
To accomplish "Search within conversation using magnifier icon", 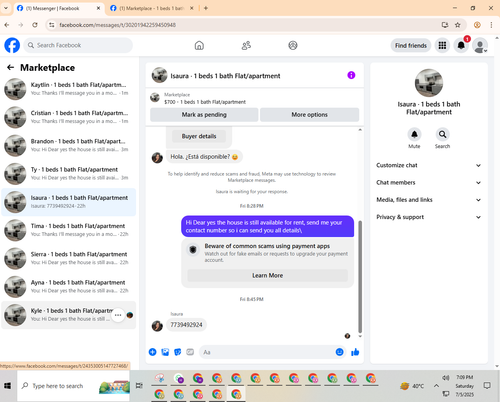I will (x=442, y=134).
